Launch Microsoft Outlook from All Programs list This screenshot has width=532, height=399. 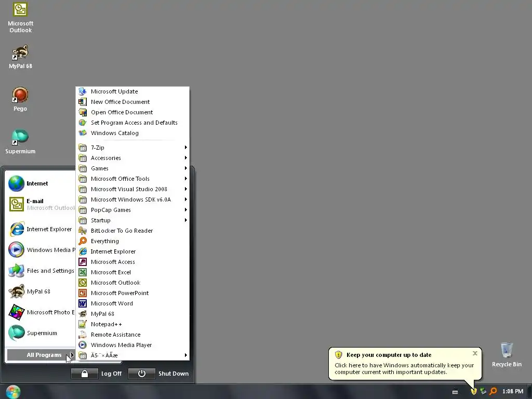point(132,283)
